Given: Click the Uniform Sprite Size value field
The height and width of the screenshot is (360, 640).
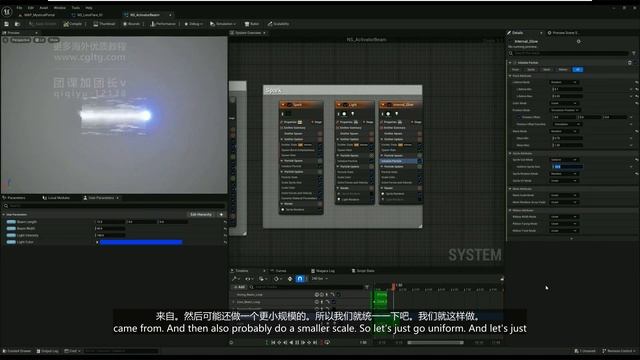Looking at the screenshot, I should pyautogui.click(x=567, y=167).
